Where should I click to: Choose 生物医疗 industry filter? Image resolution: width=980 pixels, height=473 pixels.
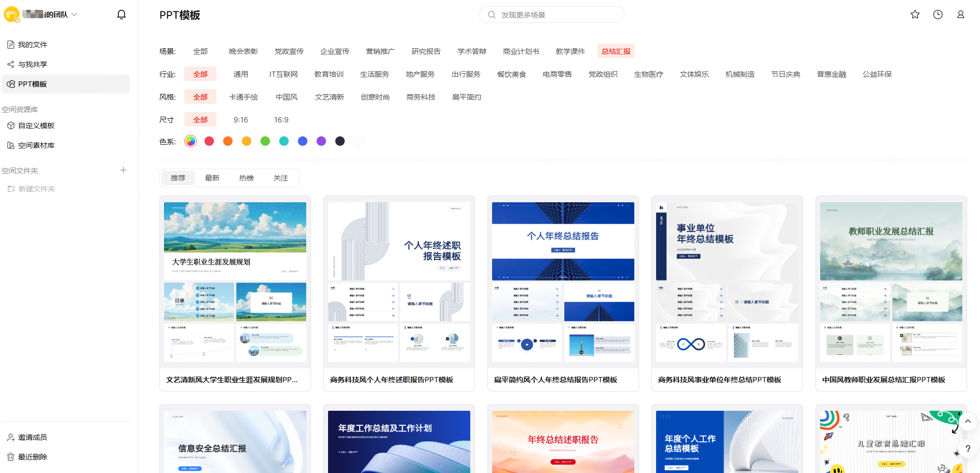click(x=649, y=74)
